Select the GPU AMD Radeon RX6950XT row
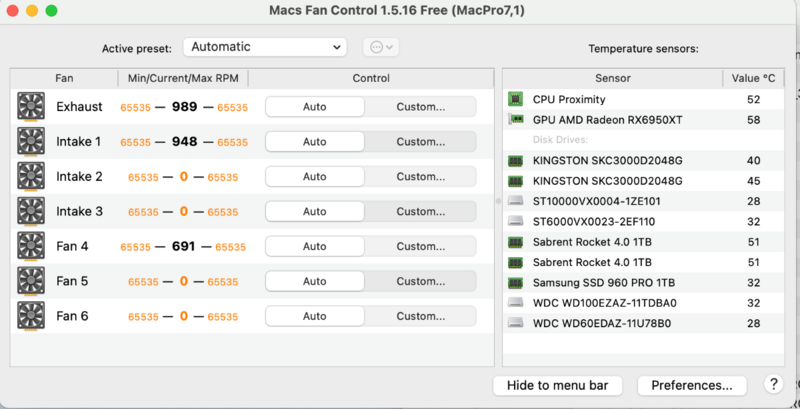This screenshot has height=409, width=800. point(643,120)
